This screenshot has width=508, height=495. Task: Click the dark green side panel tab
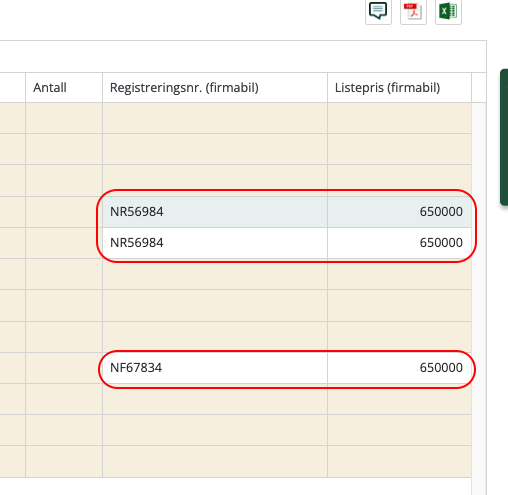504,137
